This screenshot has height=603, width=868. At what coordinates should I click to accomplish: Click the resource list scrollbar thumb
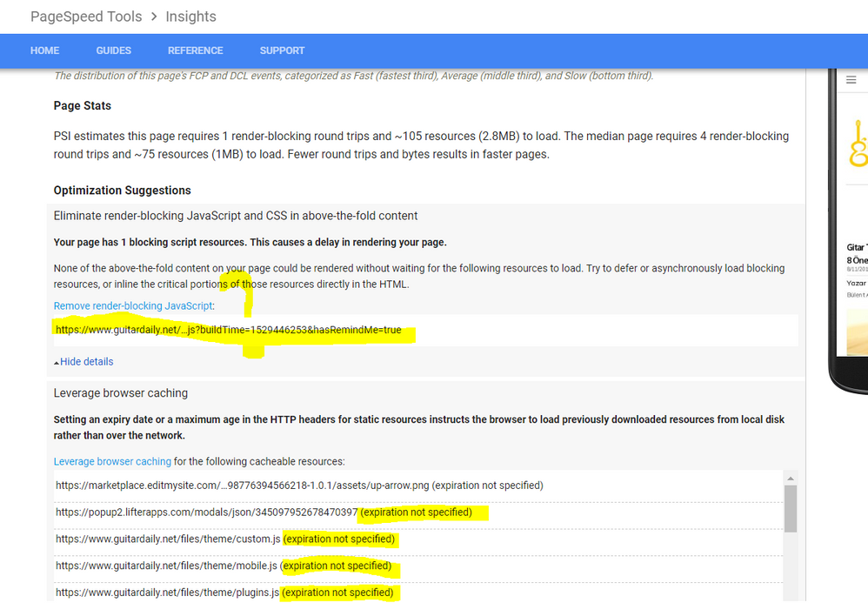790,508
